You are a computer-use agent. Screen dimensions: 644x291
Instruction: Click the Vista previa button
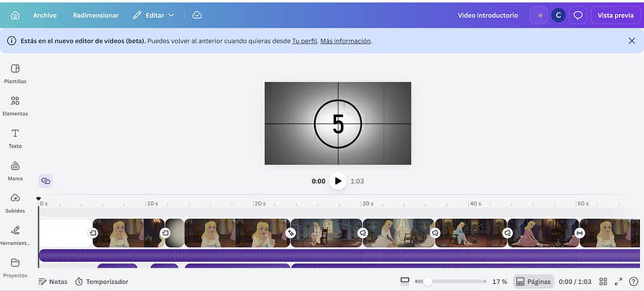coord(615,15)
